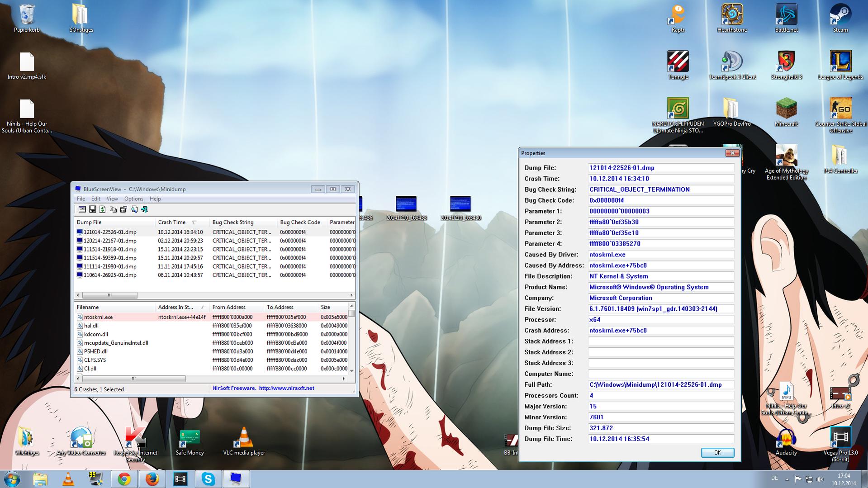Sort crashes by the Crash Time column

coord(182,222)
